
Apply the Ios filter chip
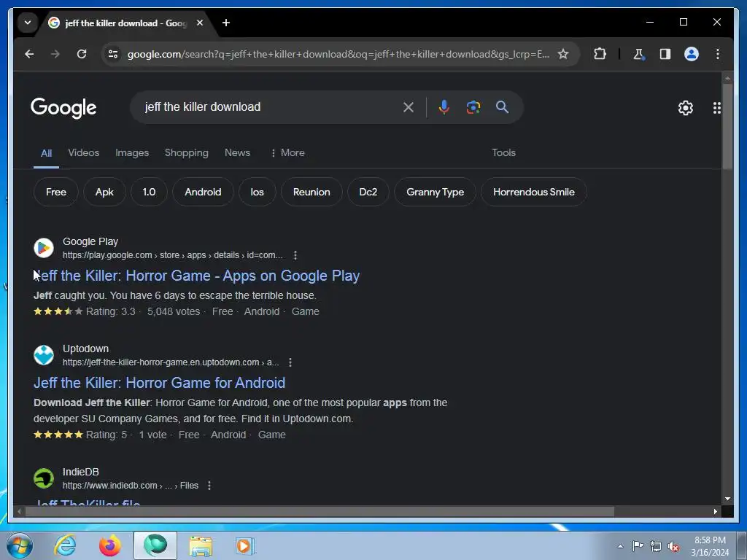tap(258, 192)
